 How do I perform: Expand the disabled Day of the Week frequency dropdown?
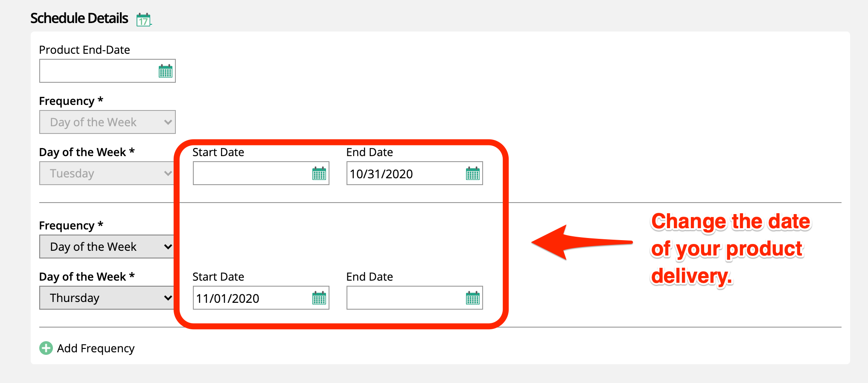[107, 122]
